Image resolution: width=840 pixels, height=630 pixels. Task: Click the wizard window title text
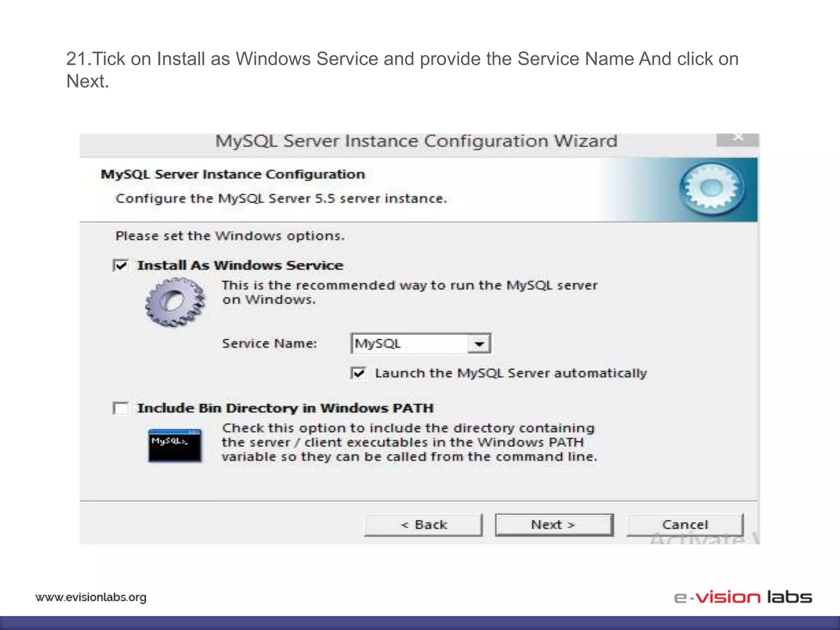pyautogui.click(x=416, y=141)
